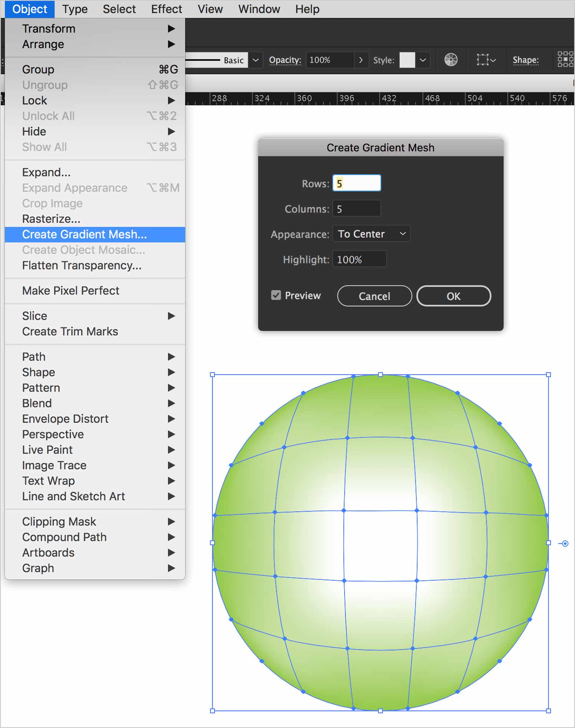The height and width of the screenshot is (728, 575).
Task: Open the View menu
Action: tap(210, 9)
